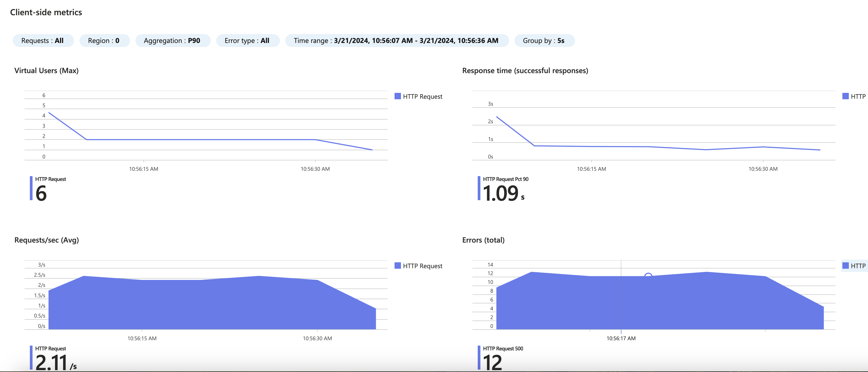Toggle HTTP Request legend in Virtual Users chart
This screenshot has height=372, width=868.
[x=419, y=96]
